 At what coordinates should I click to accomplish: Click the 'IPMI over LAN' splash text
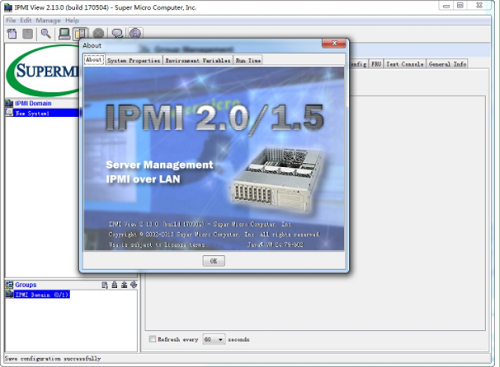(x=143, y=179)
